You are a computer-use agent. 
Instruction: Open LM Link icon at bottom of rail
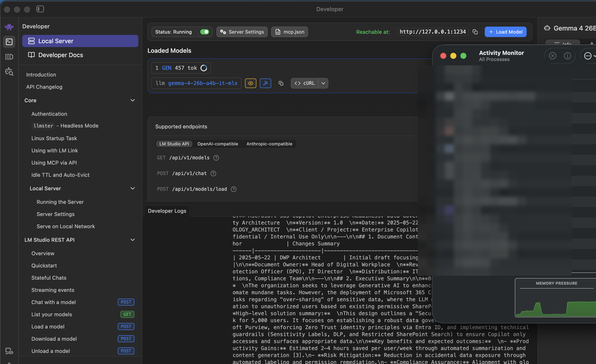click(9, 351)
